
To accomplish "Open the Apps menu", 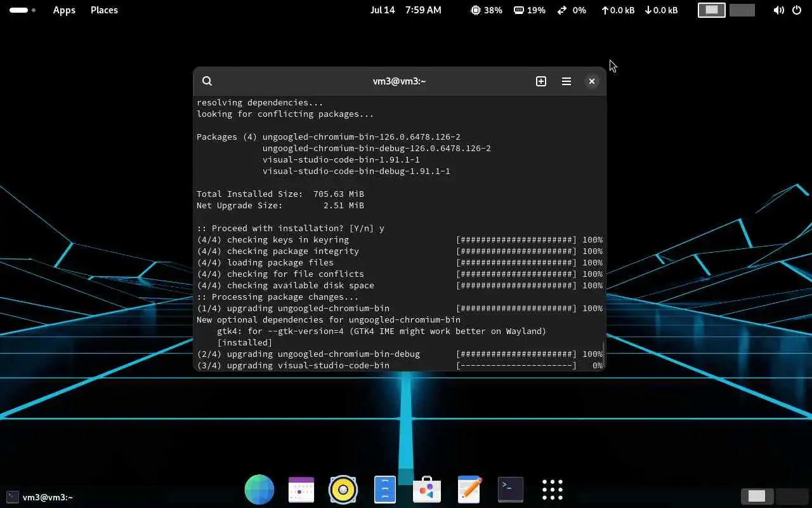I will click(64, 10).
